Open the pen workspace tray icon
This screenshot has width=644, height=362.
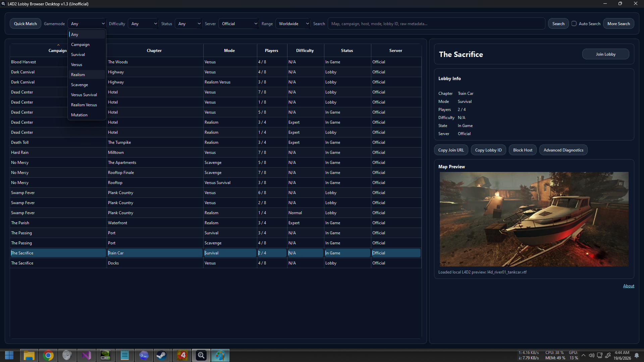point(608,355)
